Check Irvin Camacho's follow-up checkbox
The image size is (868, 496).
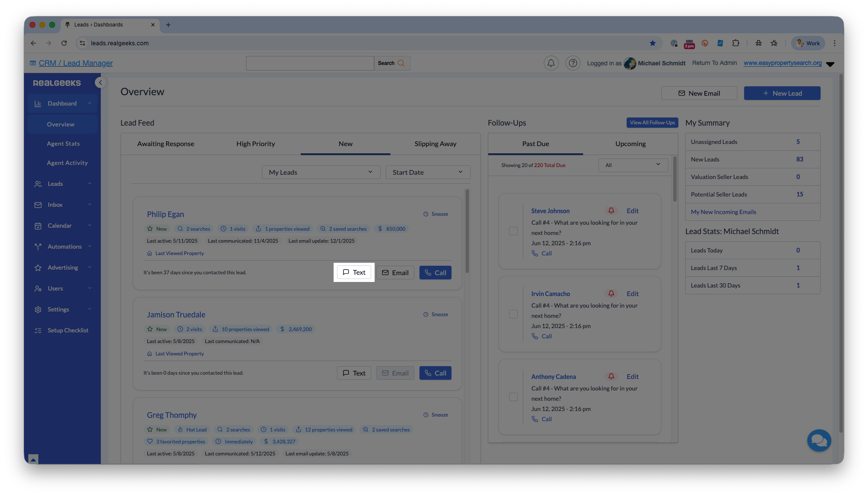[513, 314]
